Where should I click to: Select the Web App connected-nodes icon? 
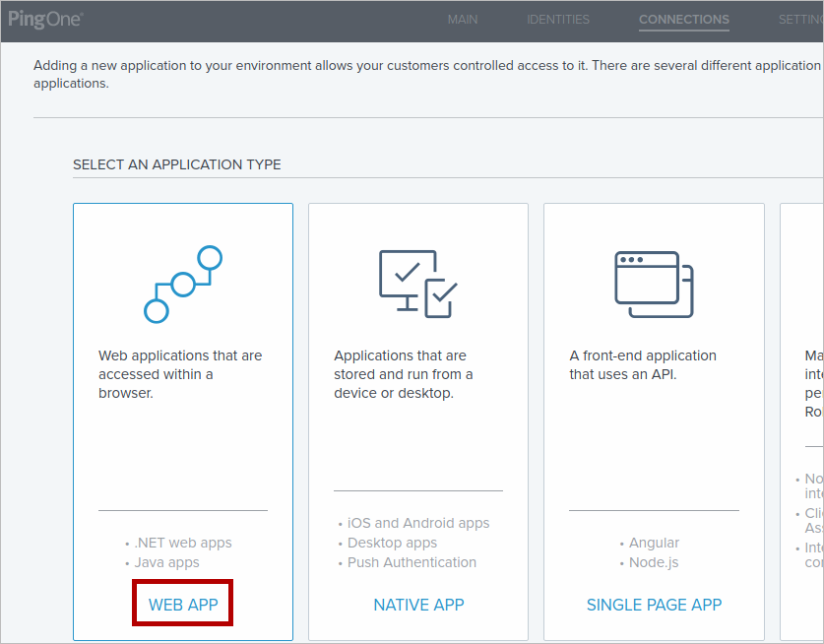tap(183, 284)
